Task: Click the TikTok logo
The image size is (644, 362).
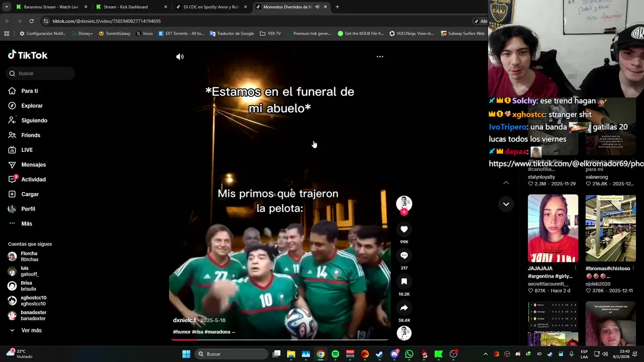Action: 28,55
